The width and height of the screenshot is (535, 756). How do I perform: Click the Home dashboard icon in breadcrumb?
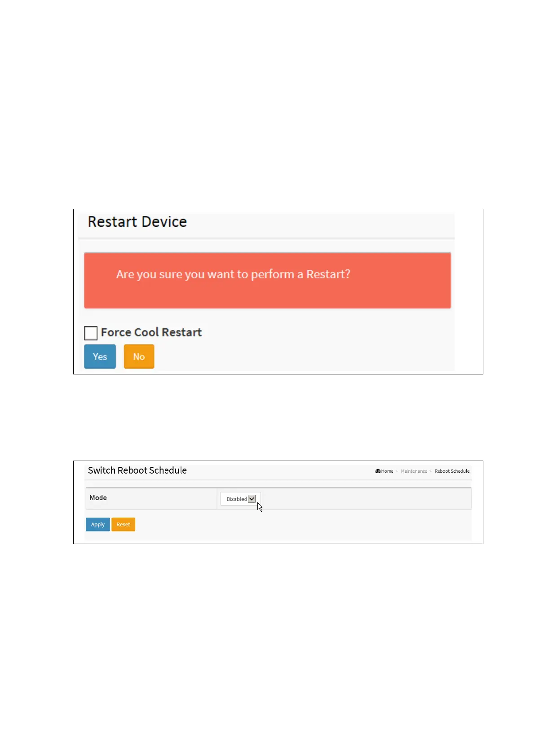click(378, 471)
